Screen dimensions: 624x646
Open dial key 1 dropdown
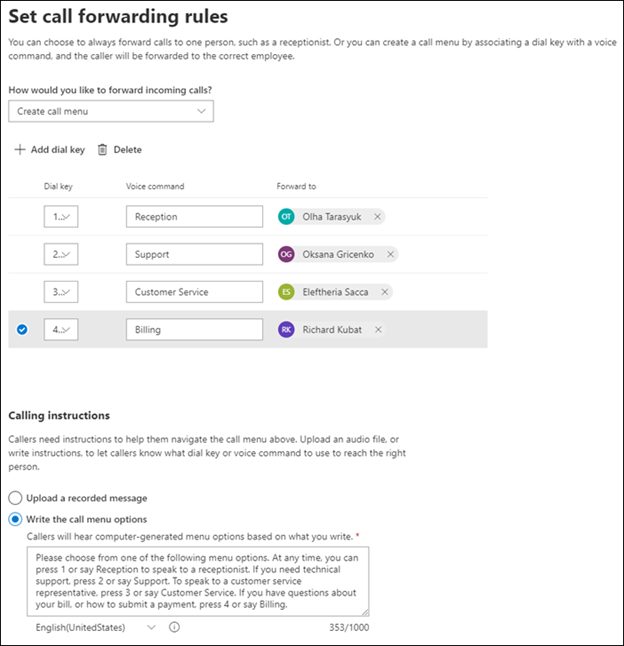61,217
